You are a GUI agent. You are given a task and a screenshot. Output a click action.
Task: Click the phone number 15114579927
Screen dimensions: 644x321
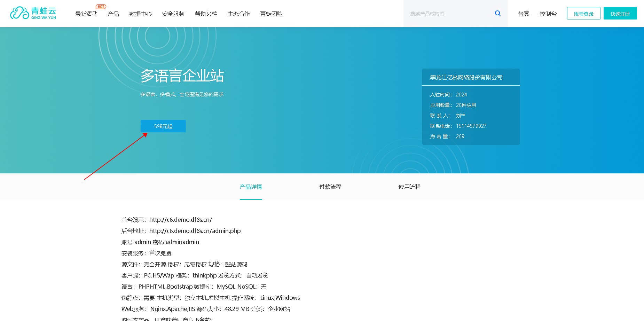tap(471, 126)
